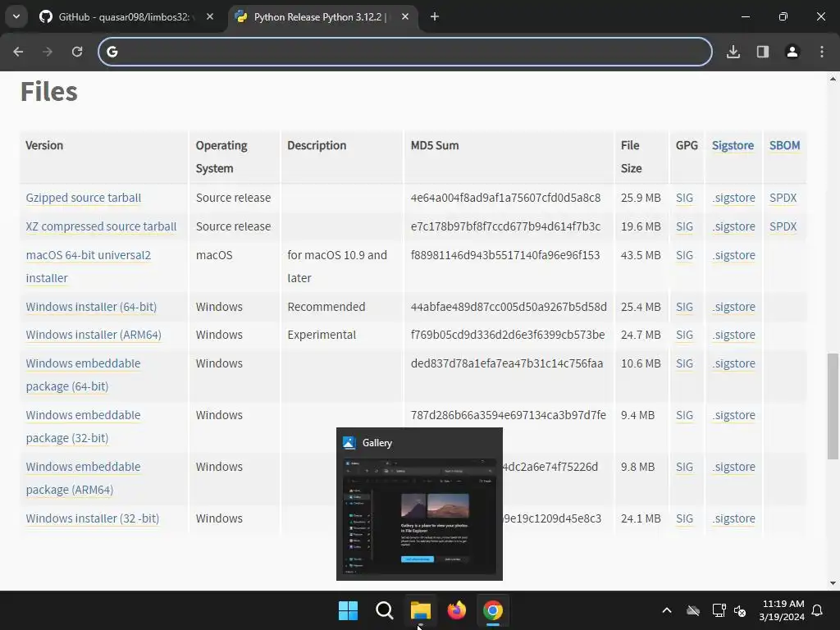
Task: Open a new browser tab
Action: [x=435, y=16]
